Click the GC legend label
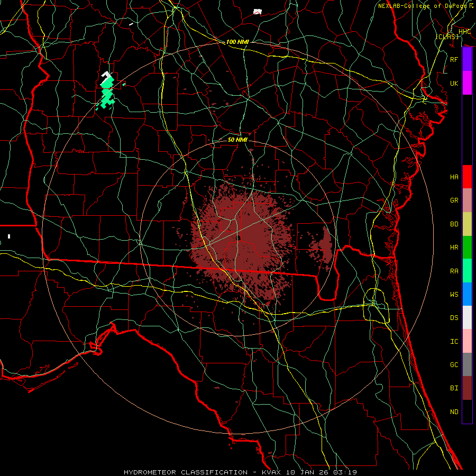476x476 pixels. [454, 365]
